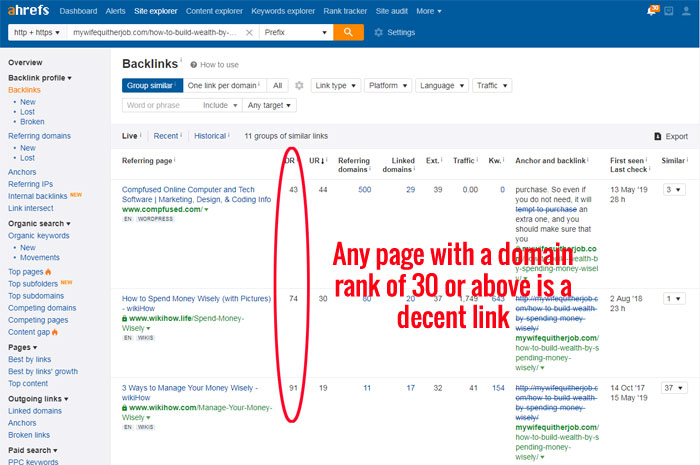The image size is (700, 465).
Task: Click the gear icon beside All filter
Action: 299,85
